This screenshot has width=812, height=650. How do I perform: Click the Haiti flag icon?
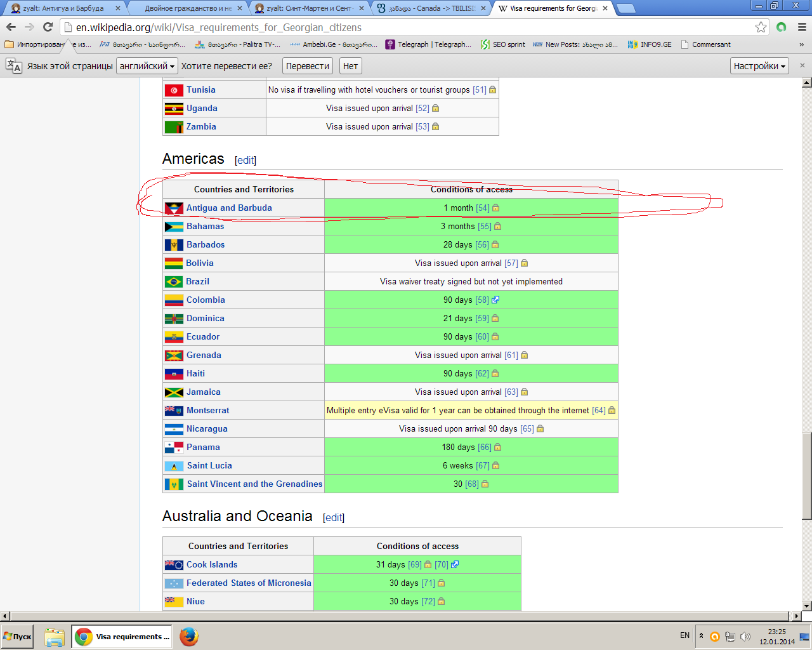point(174,374)
